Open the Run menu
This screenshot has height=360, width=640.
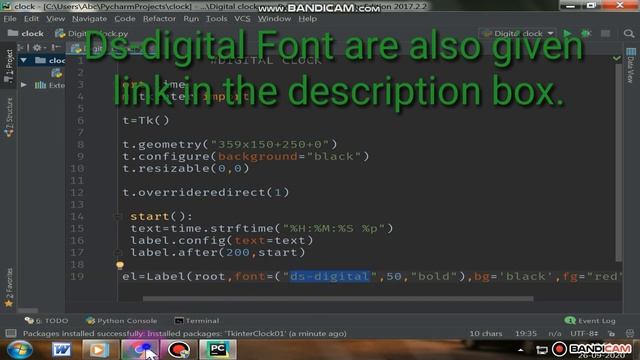(191, 19)
